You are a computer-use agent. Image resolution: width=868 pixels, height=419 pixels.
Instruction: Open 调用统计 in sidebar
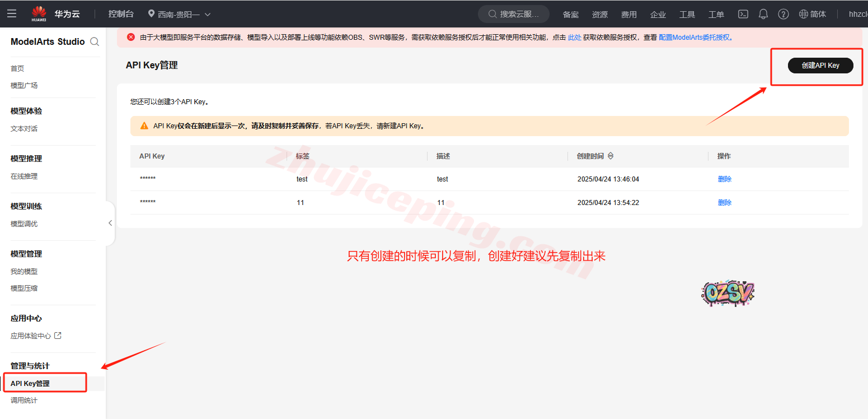tap(24, 401)
